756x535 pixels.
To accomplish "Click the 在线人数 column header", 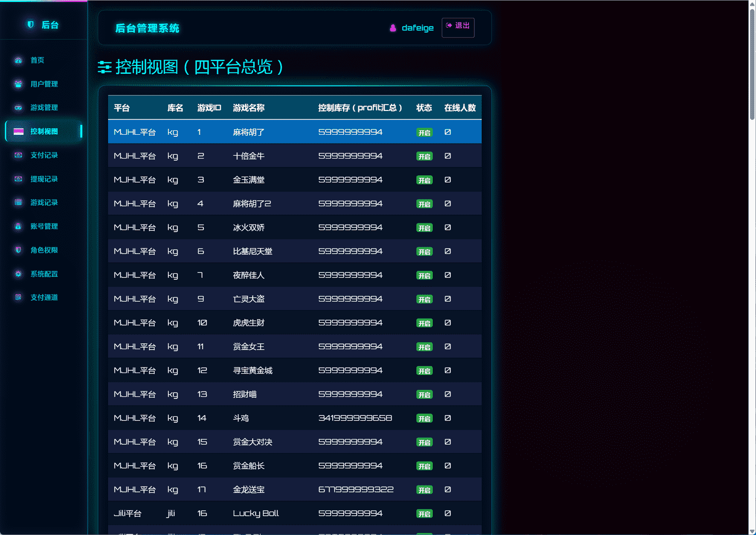I will (460, 108).
